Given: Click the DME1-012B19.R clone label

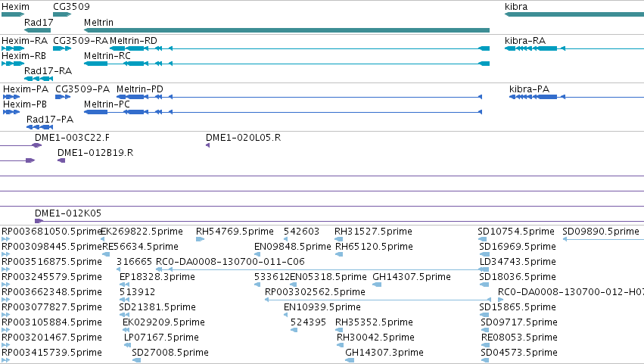Looking at the screenshot, I should (x=95, y=153).
